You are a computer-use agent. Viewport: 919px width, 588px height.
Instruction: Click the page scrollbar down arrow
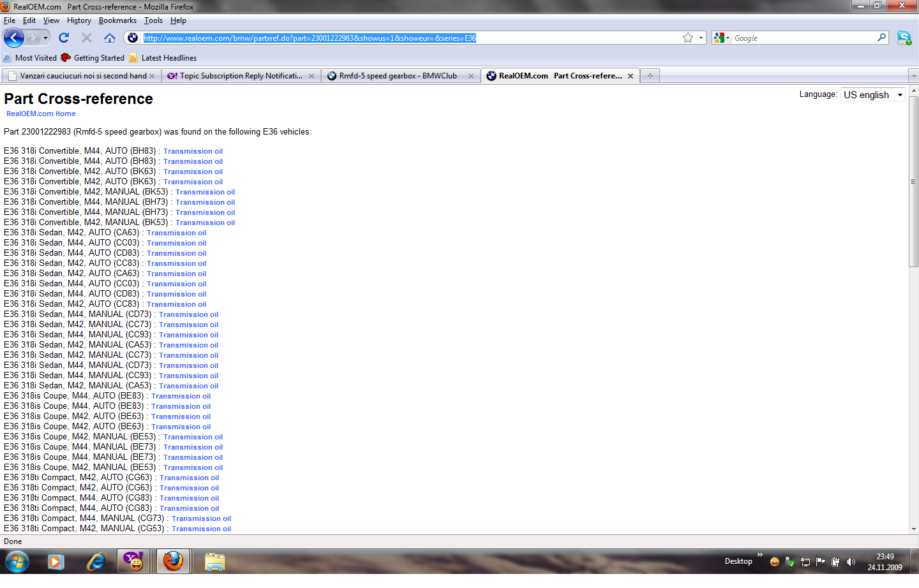click(914, 529)
